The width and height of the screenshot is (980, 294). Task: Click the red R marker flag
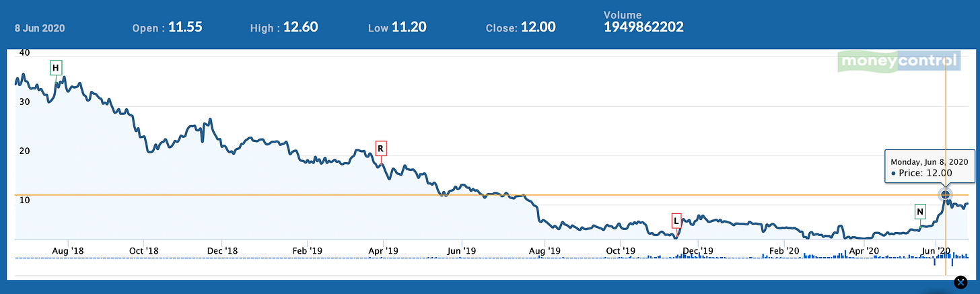(380, 148)
